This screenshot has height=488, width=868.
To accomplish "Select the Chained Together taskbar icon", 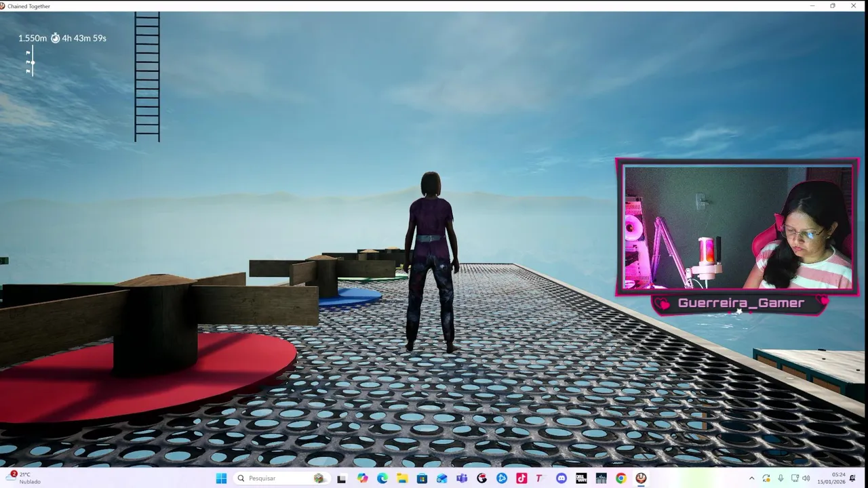I will click(641, 479).
